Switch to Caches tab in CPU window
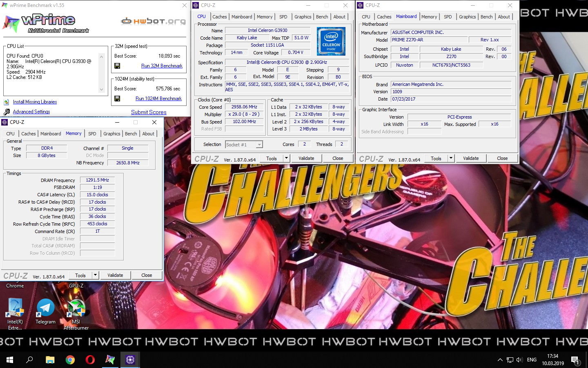588x368 pixels. click(x=220, y=17)
